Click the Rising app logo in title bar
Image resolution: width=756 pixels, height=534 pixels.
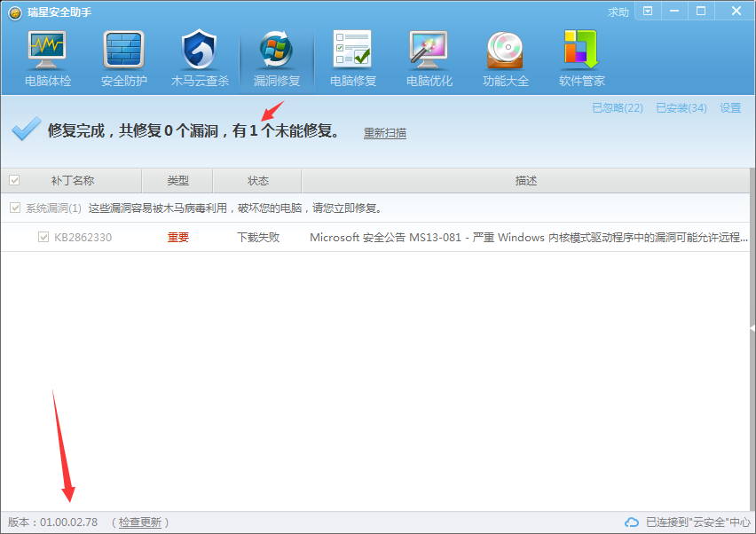click(15, 13)
